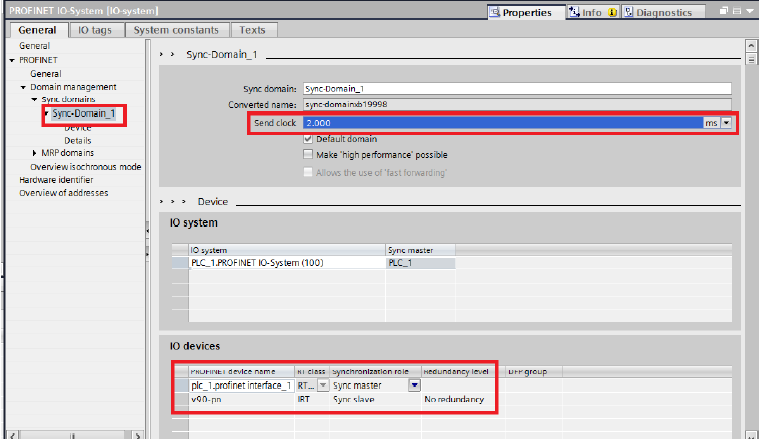Screen dimensions: 761x441
Task: Click the yellow info indicator icon
Action: click(613, 13)
